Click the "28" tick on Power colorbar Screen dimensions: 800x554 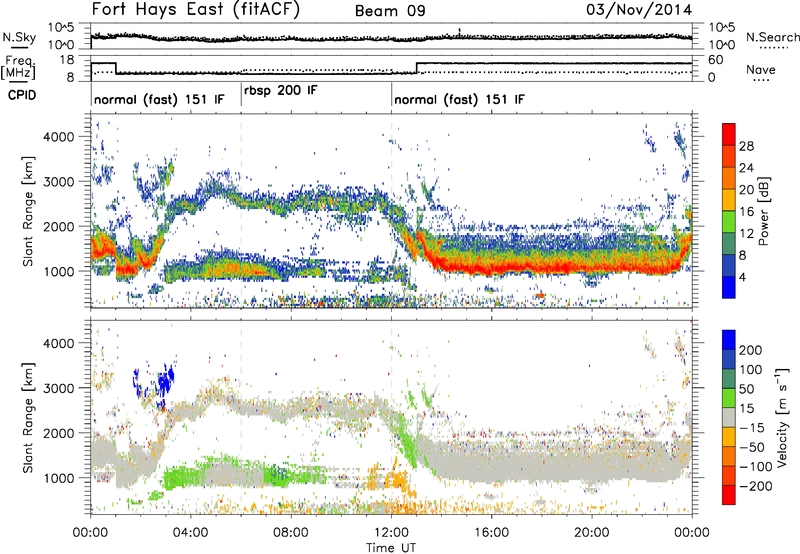pos(746,146)
